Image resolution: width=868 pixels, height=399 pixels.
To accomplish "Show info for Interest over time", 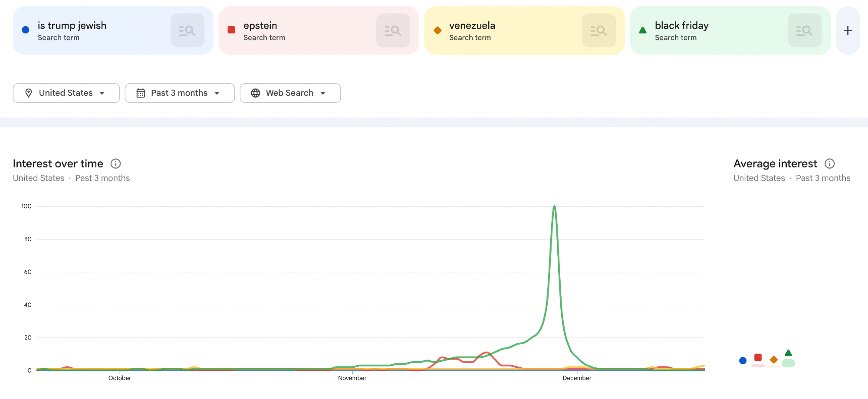I will 115,164.
